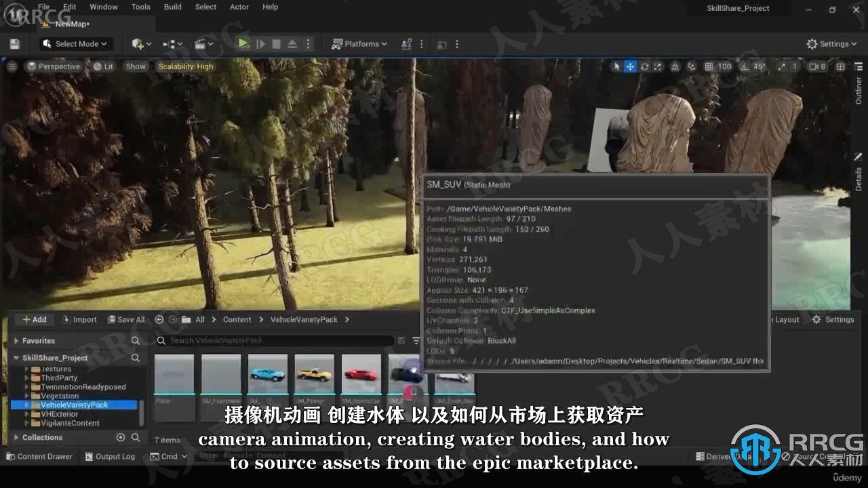Open the Build menu
This screenshot has width=868, height=488.
click(173, 7)
